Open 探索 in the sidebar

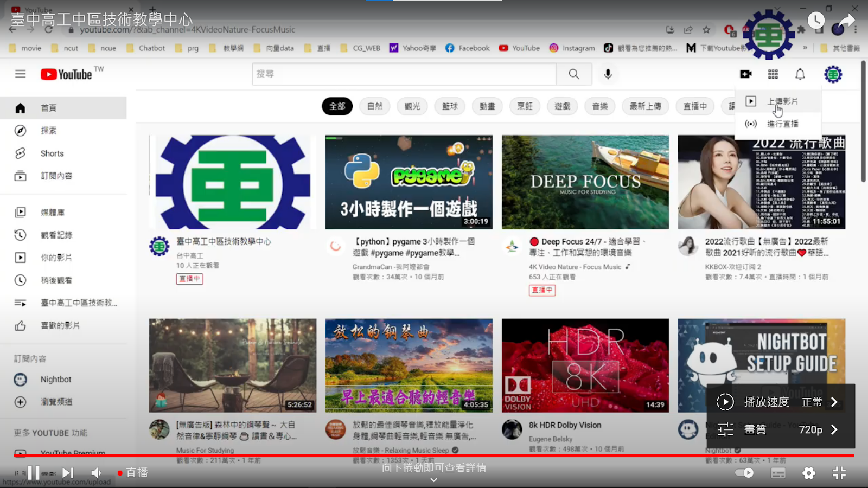click(63, 131)
